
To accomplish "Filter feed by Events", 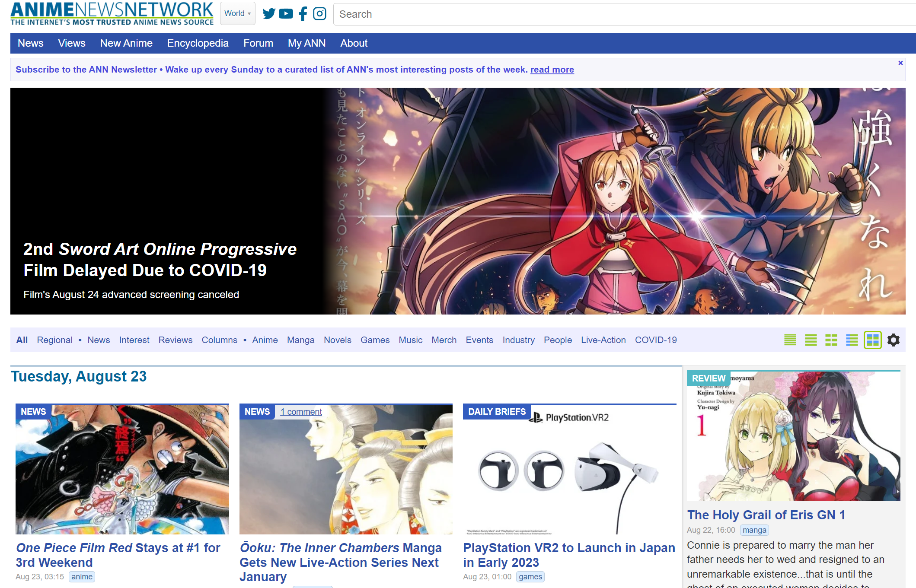I will [479, 340].
